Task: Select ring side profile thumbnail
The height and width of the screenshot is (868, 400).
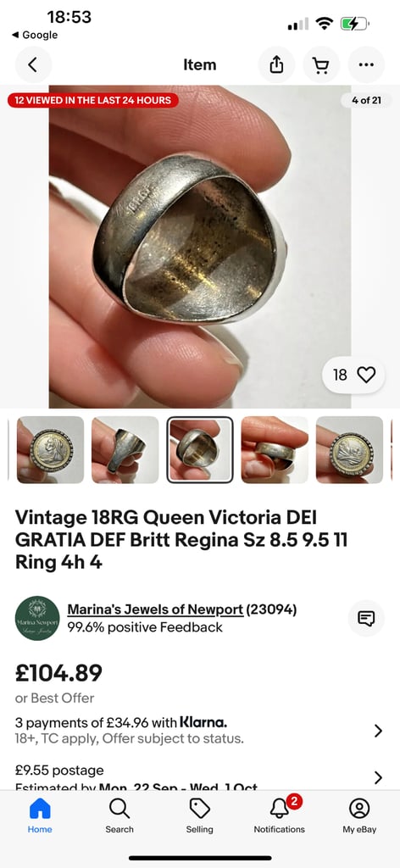Action: [125, 450]
